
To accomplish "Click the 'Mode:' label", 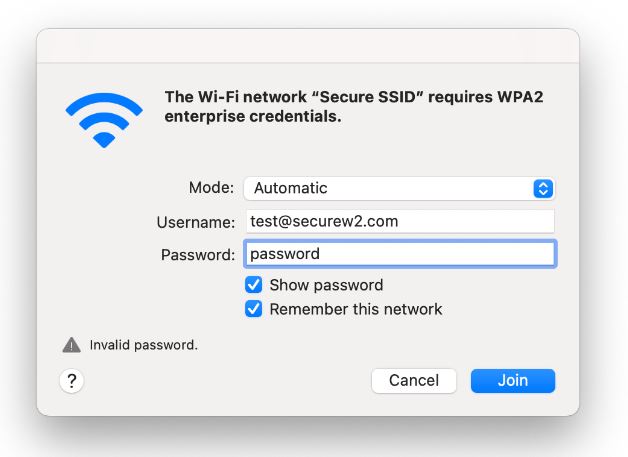I will [211, 188].
